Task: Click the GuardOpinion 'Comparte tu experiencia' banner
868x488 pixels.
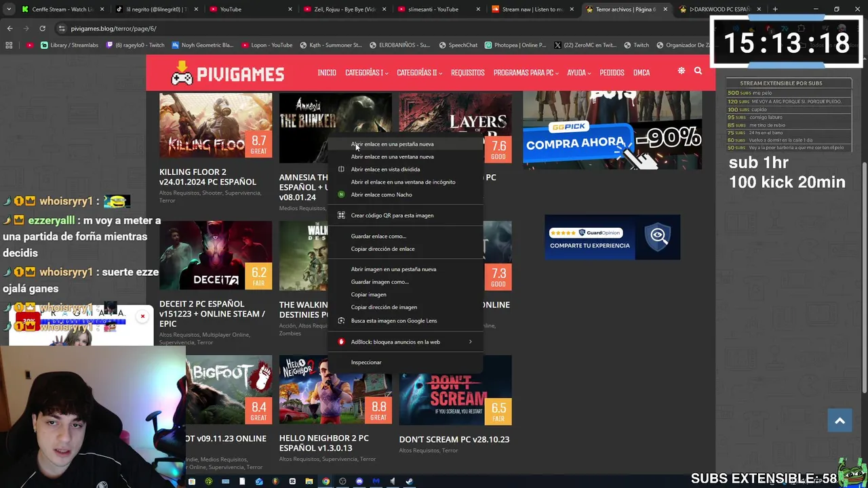Action: [612, 237]
